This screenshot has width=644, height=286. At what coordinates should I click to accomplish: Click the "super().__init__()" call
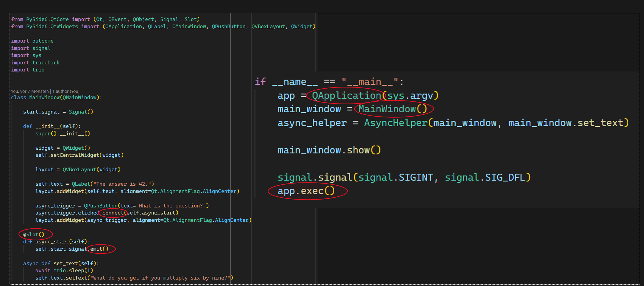(63, 133)
